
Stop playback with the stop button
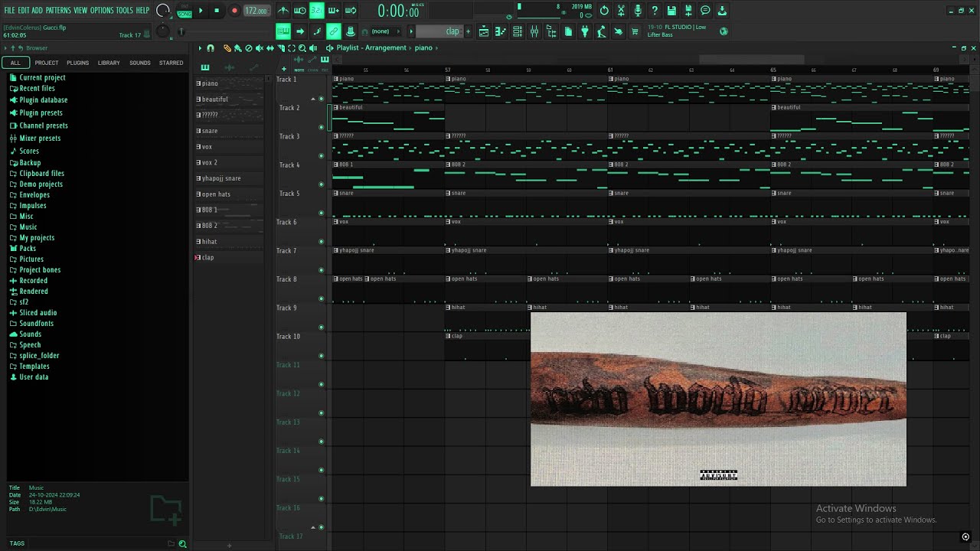[x=217, y=11]
